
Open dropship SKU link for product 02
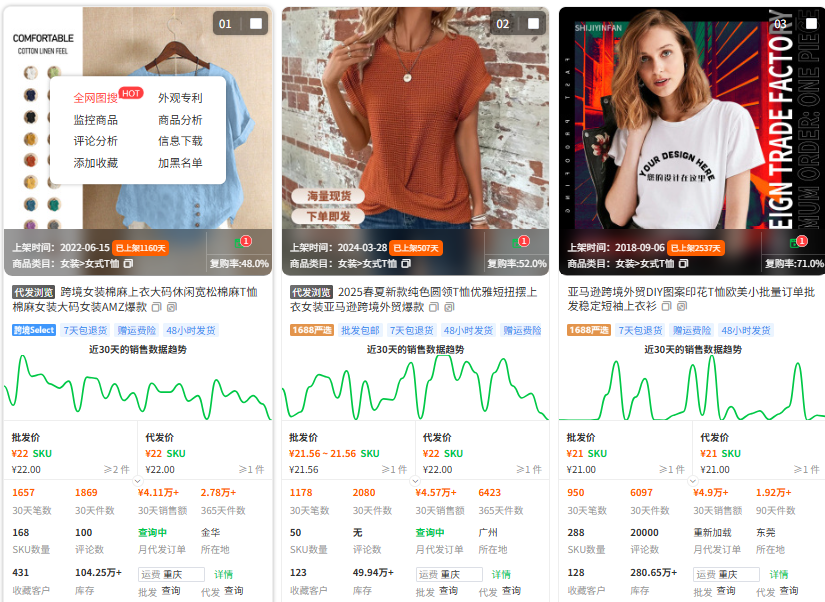454,454
